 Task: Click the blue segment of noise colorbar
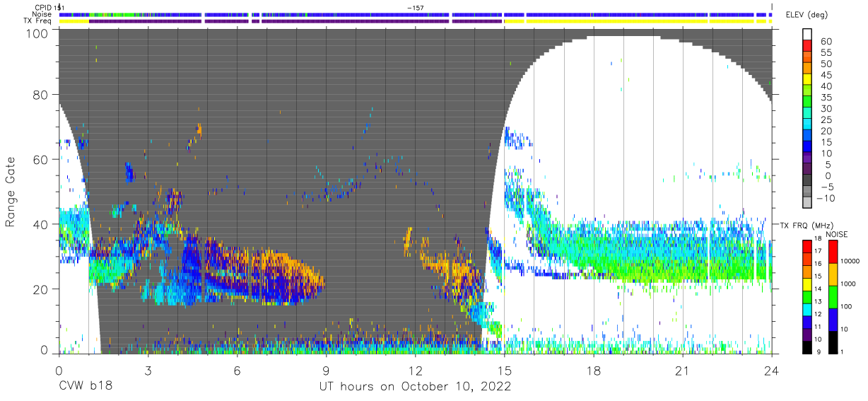coord(833,320)
